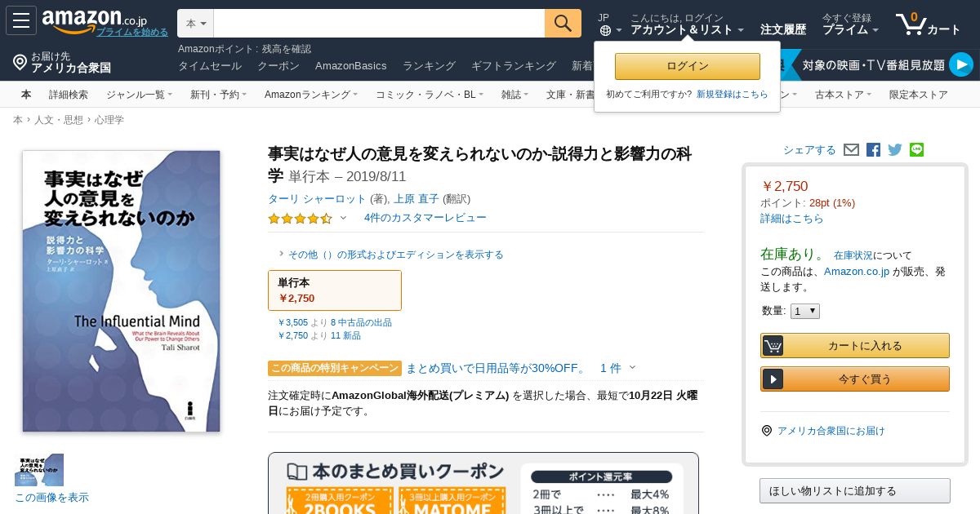This screenshot has height=514, width=980.
Task: Open the Amazonランキング menu item
Action: click(311, 95)
